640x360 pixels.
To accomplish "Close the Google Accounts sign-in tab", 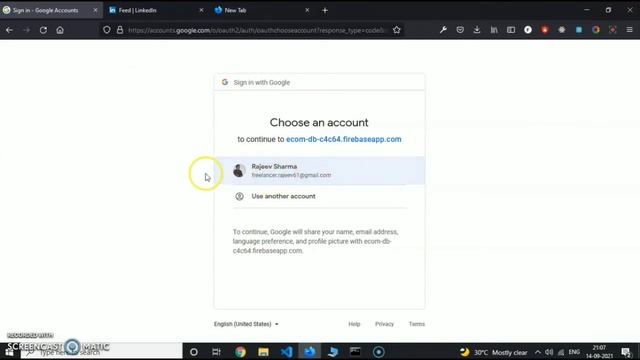I will pos(95,10).
